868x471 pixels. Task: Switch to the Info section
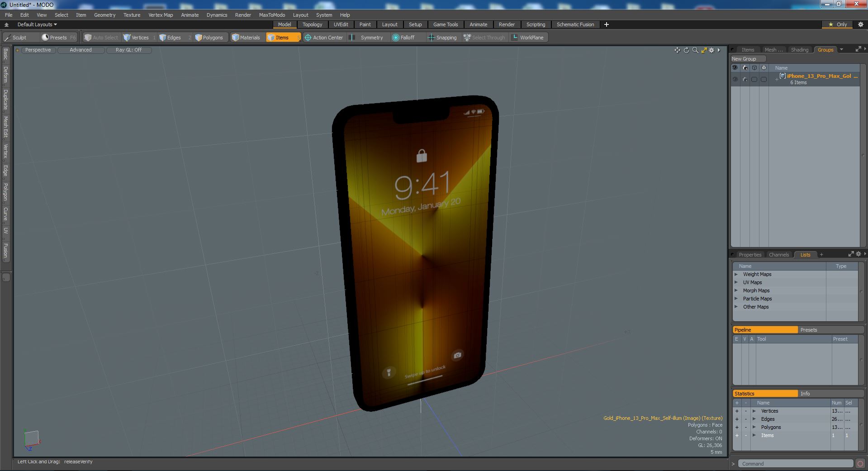coord(830,394)
